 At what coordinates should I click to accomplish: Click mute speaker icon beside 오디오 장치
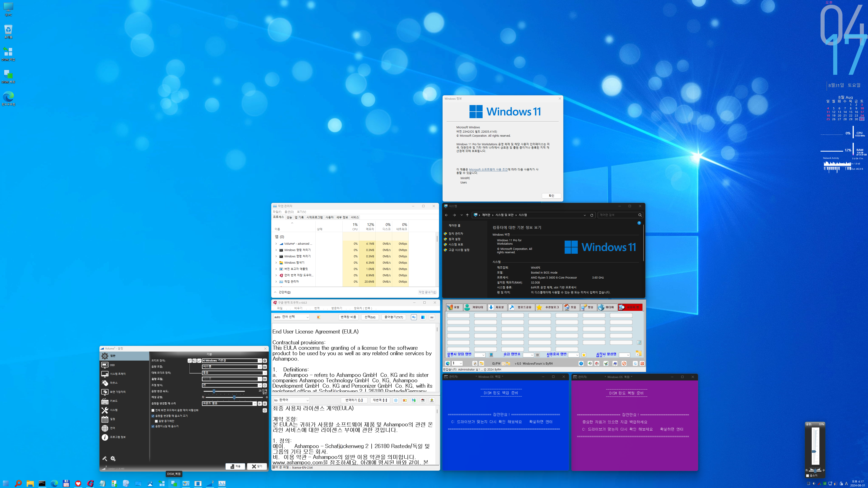coord(194,361)
